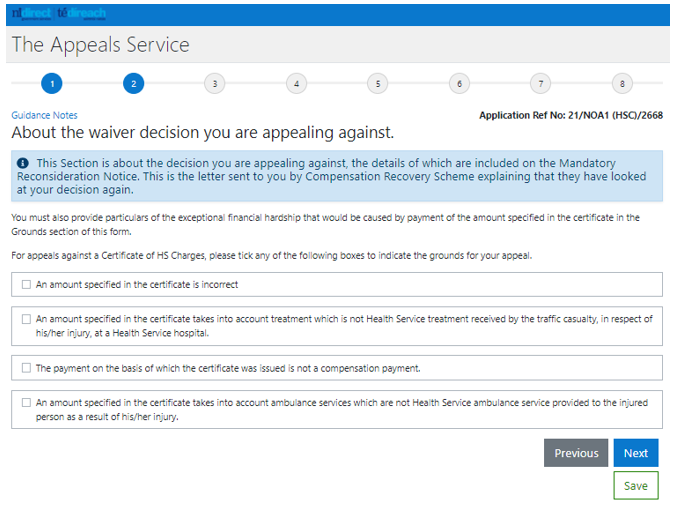Enable the ambulance services grounds checkbox
This screenshot has height=508, width=675.
click(x=26, y=403)
